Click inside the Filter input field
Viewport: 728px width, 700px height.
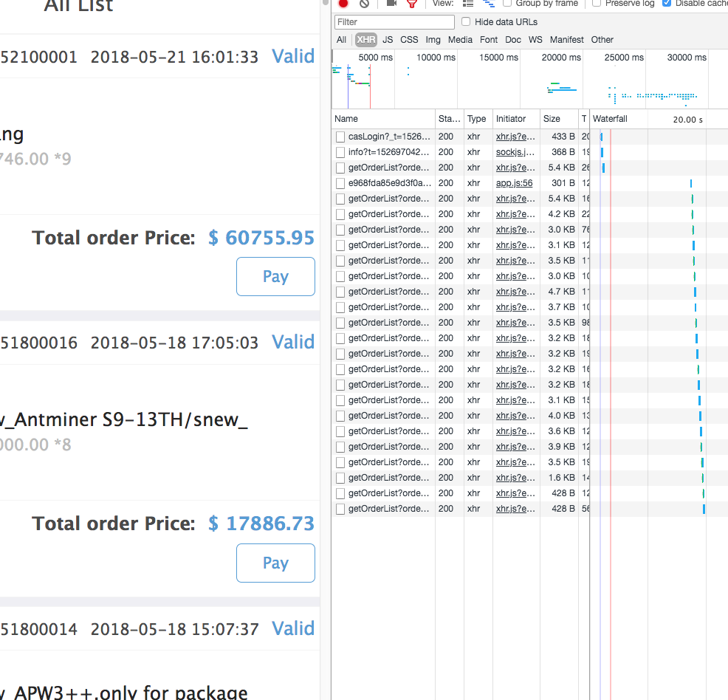394,22
